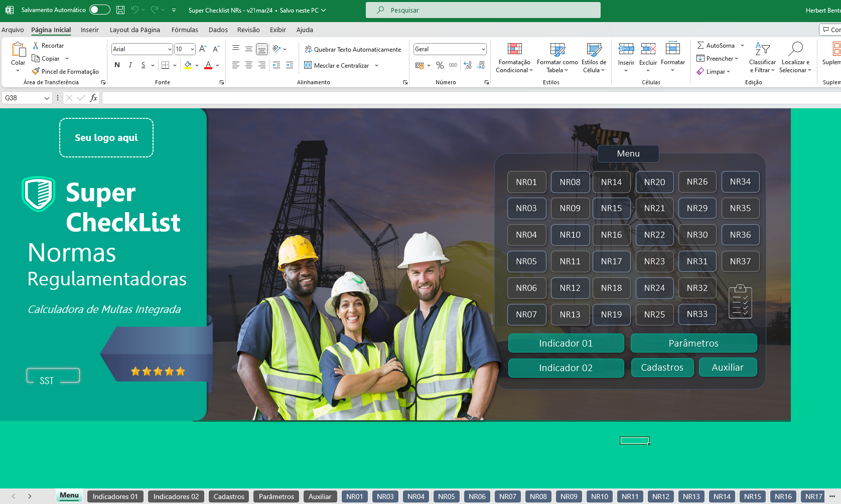Viewport: 841px width, 504px height.
Task: Toggle the Salvamento Automático switch
Action: (x=99, y=10)
